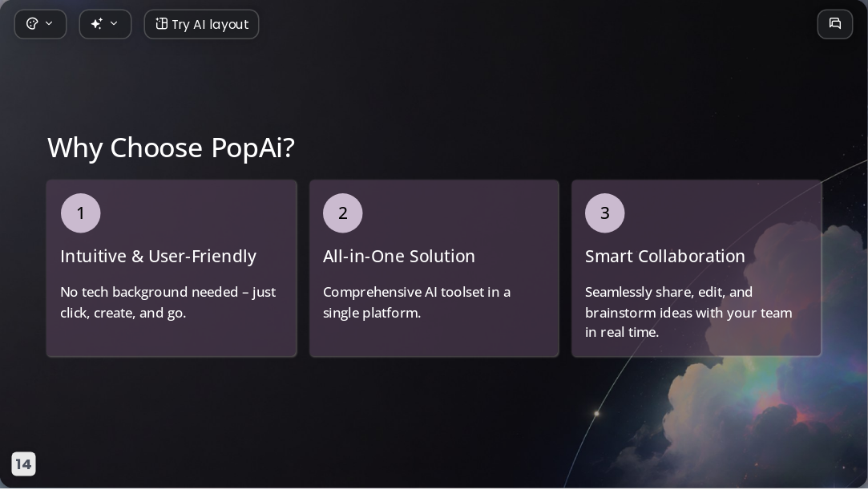
Task: Select the 'Smart Collaboration' title
Action: click(x=665, y=257)
